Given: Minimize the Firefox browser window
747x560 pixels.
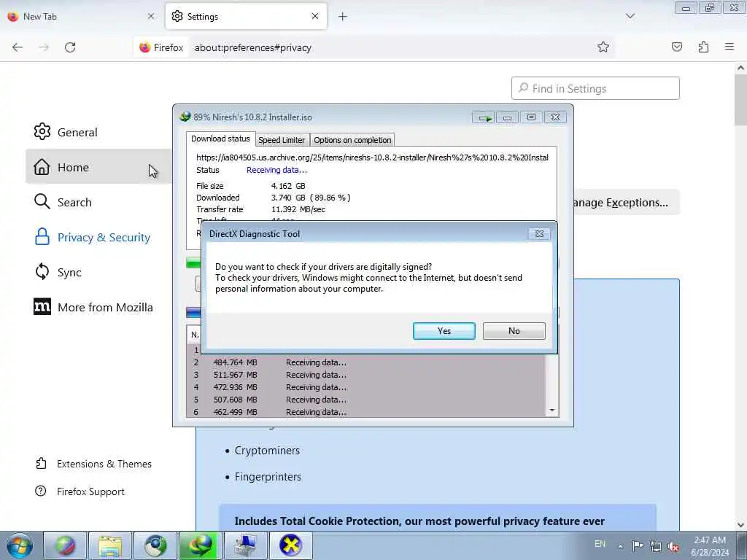Looking at the screenshot, I should pyautogui.click(x=686, y=8).
